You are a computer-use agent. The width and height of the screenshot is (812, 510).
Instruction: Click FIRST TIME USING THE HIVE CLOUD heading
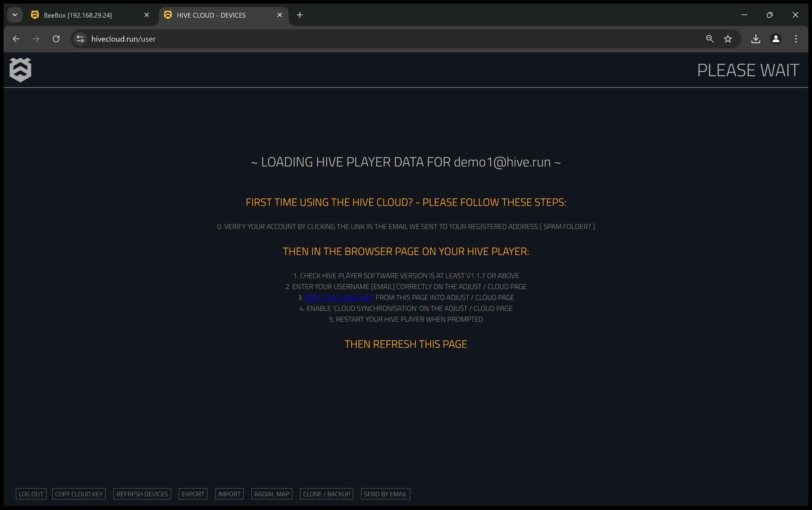point(406,202)
